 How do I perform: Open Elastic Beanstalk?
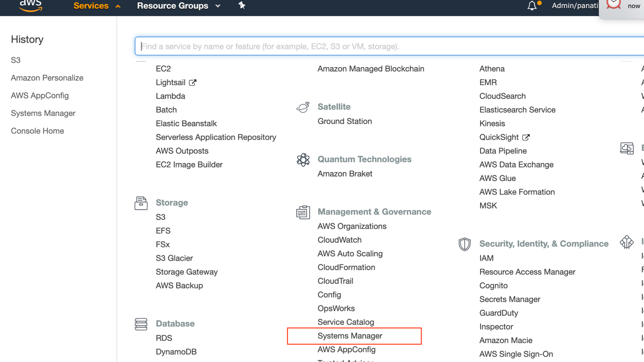pyautogui.click(x=186, y=123)
